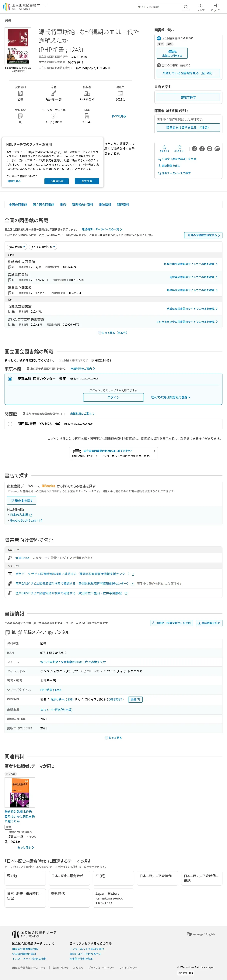Click 引用文（参考文献注）を生成 in sidebar

(x=177, y=159)
